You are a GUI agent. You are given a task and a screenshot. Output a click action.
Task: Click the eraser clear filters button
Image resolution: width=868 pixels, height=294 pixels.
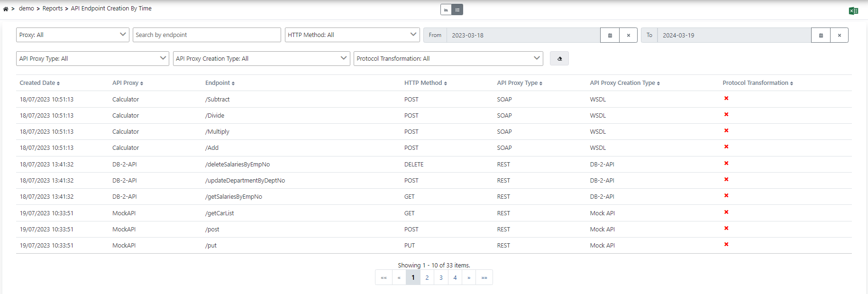pos(559,59)
